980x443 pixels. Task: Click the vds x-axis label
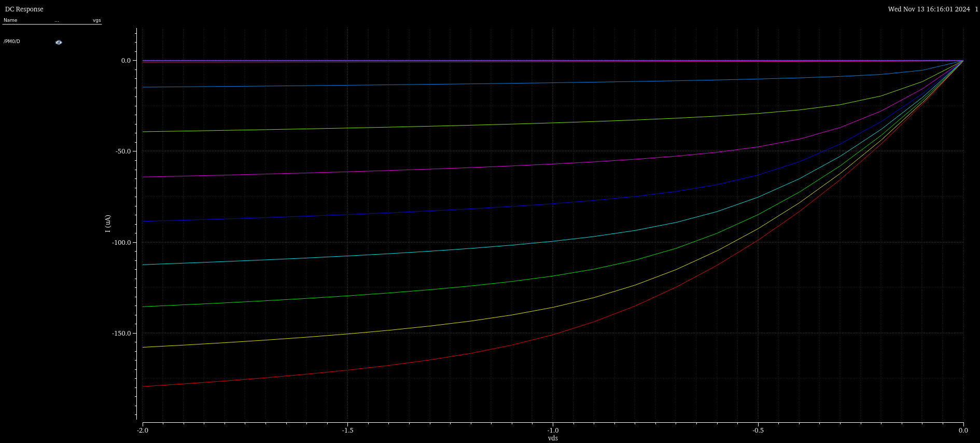pos(553,438)
